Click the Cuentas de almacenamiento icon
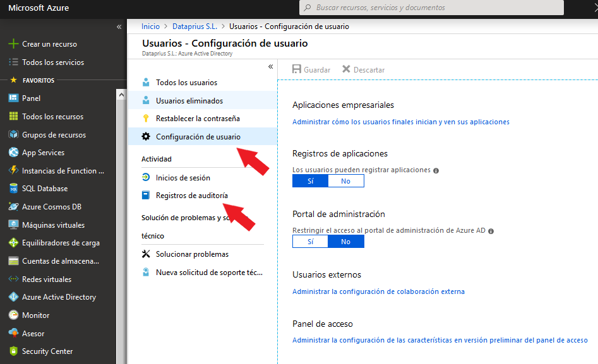This screenshot has height=364, width=598. click(13, 261)
